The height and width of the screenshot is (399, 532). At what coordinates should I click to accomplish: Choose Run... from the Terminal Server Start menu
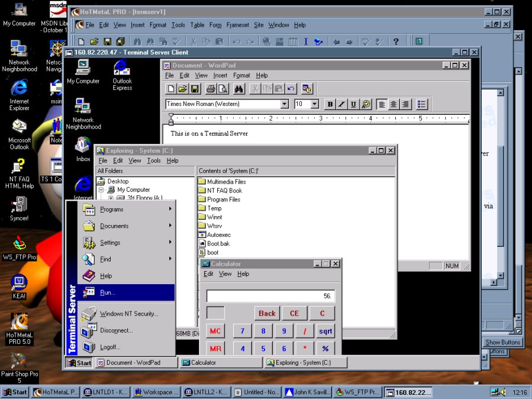click(x=126, y=292)
